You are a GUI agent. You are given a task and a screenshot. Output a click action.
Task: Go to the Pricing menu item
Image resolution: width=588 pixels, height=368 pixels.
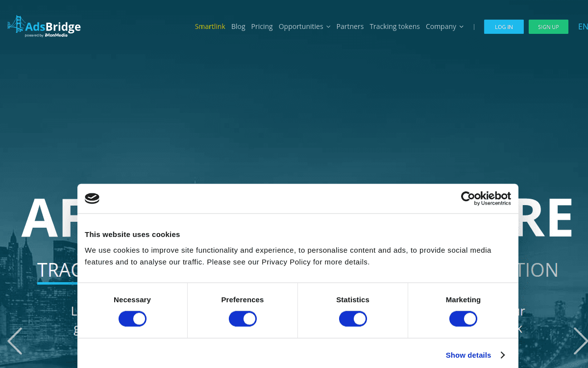(262, 26)
